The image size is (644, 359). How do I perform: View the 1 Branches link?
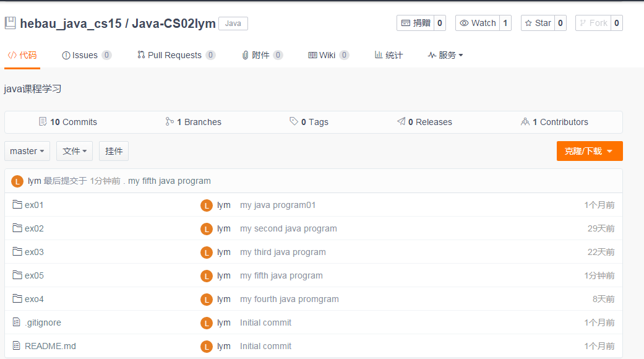(x=194, y=122)
